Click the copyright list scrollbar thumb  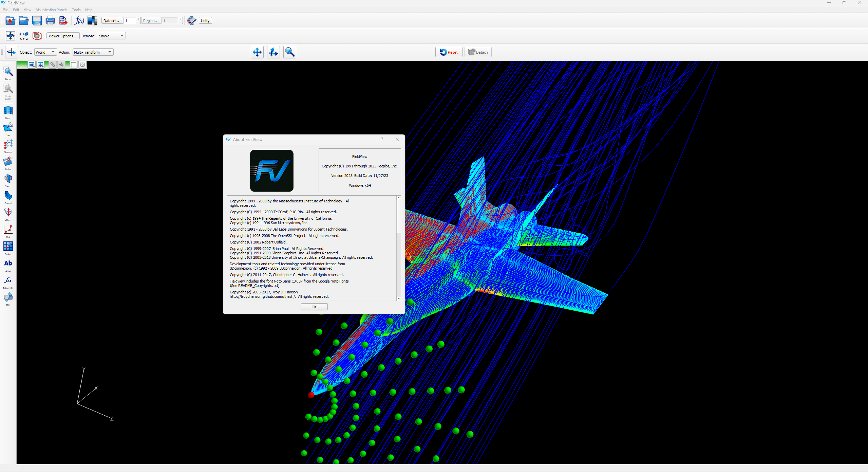point(399,217)
